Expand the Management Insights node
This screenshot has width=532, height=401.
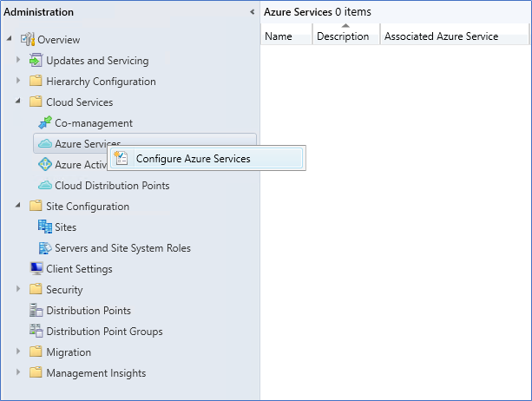18,372
